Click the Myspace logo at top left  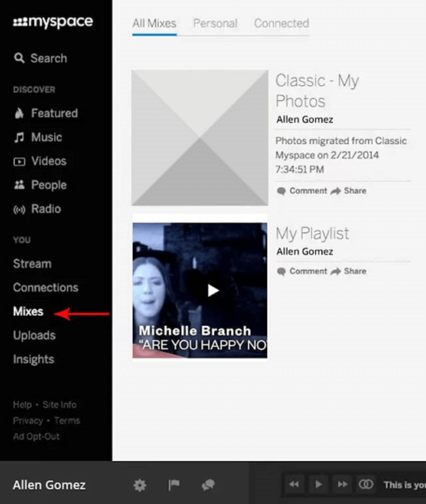coord(52,21)
